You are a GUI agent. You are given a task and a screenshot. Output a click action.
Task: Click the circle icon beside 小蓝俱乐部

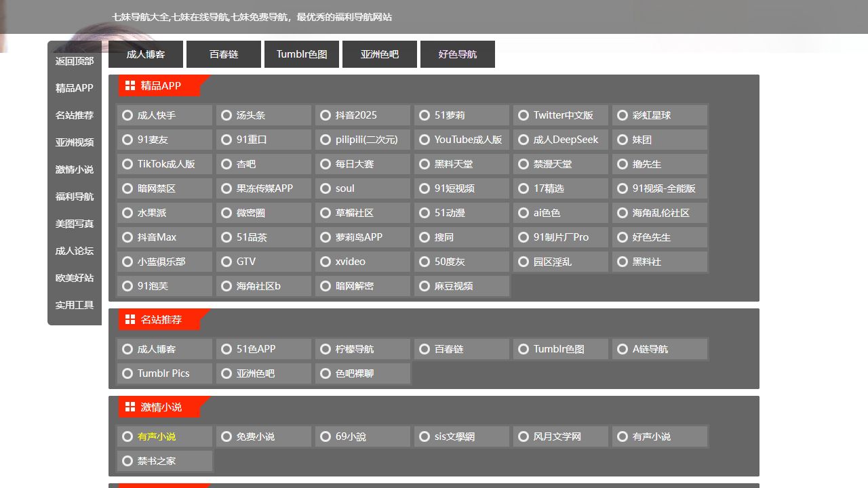coord(127,262)
